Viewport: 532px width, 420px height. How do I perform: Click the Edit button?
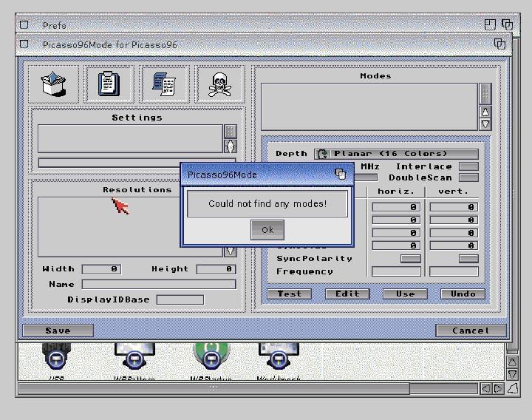coord(347,294)
